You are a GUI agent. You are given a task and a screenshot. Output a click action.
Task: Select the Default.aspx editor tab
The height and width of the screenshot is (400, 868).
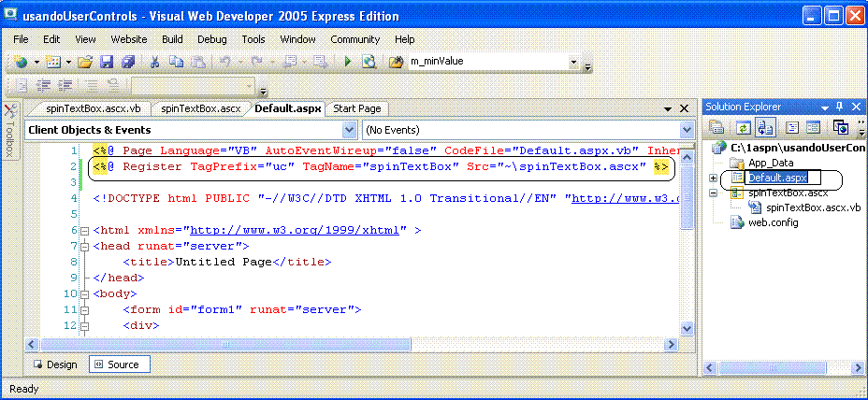(x=288, y=109)
